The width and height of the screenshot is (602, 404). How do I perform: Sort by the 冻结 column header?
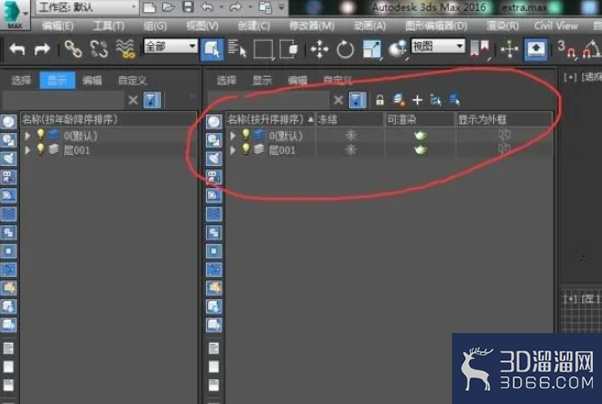[350, 120]
